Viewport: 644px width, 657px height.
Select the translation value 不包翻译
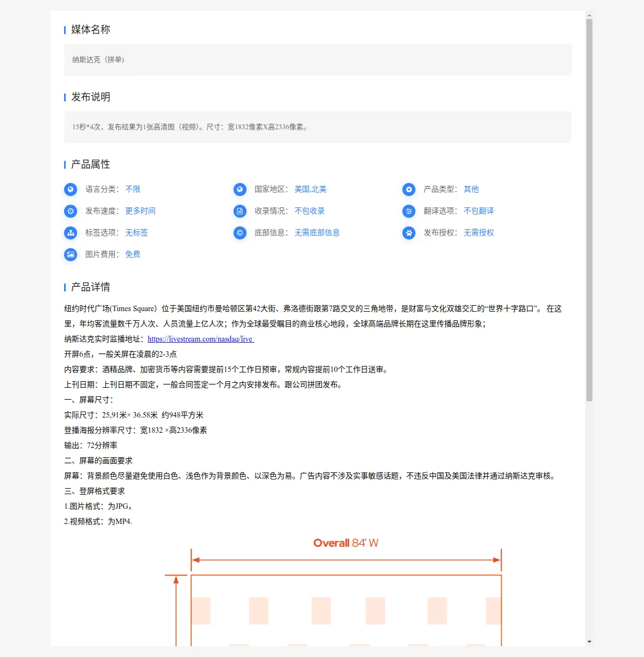click(x=479, y=211)
